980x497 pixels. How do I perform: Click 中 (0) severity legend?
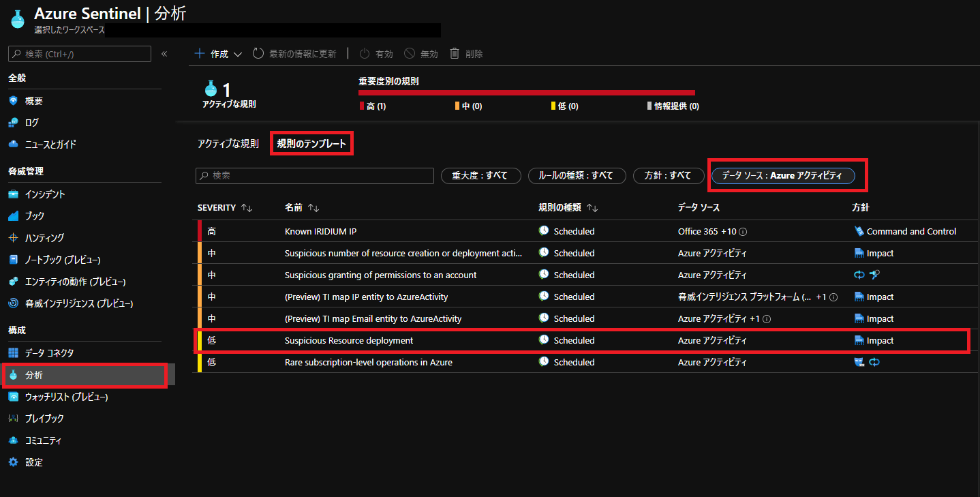coord(468,106)
